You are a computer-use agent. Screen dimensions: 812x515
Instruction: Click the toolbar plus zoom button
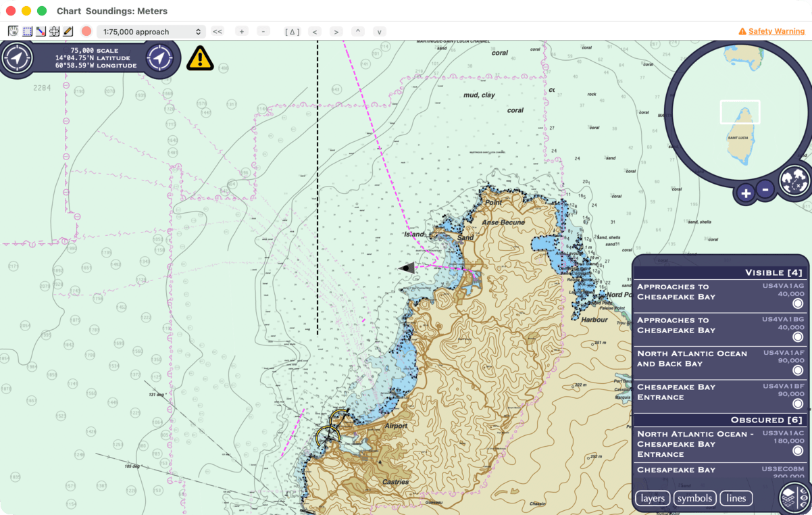(242, 32)
